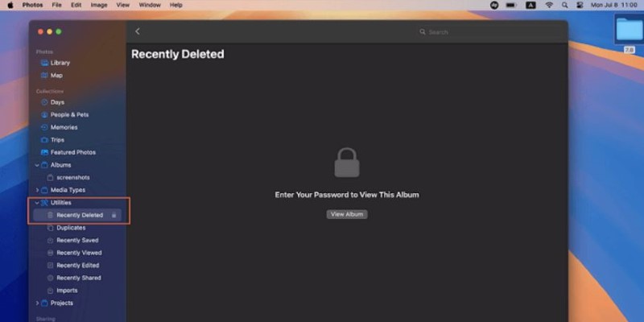This screenshot has width=644, height=322.
Task: Expand the Projects folder
Action: 37,303
